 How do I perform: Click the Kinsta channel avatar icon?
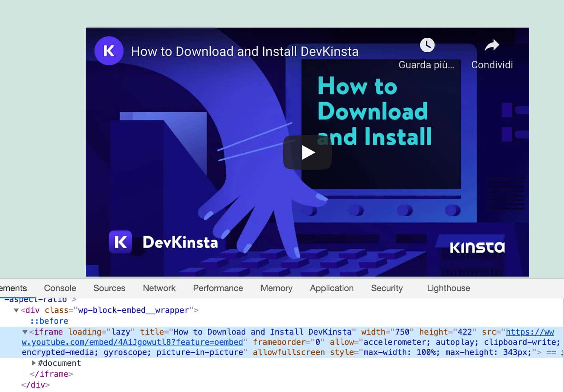tap(109, 51)
